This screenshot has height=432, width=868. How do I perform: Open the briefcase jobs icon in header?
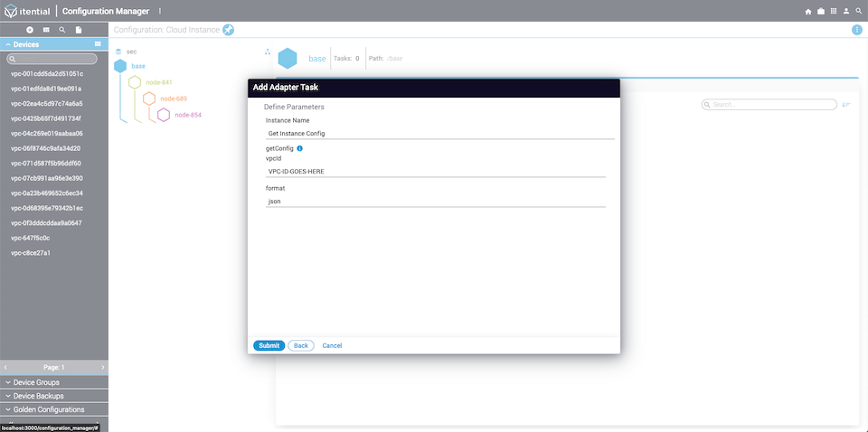coord(821,11)
